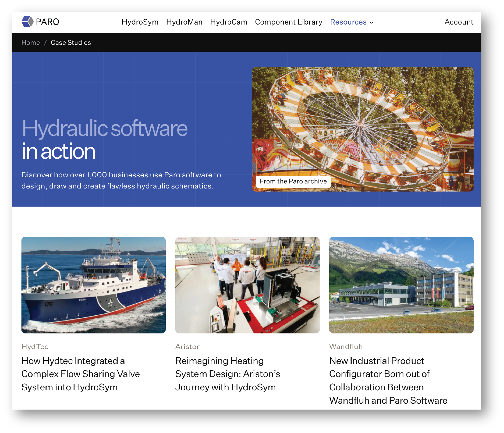Click the 'HydTec' category label
The height and width of the screenshot is (433, 504).
point(35,347)
